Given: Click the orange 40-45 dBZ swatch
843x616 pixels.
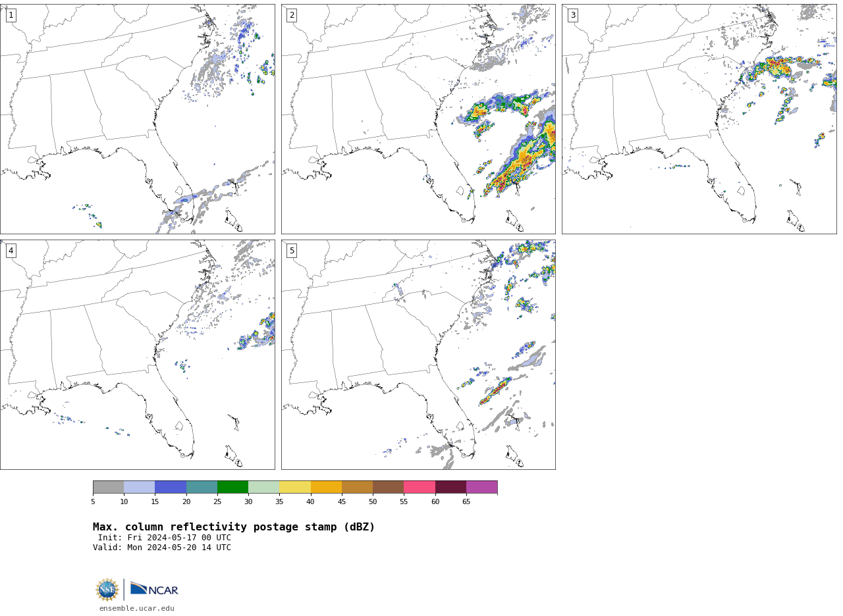Looking at the screenshot, I should [x=326, y=487].
